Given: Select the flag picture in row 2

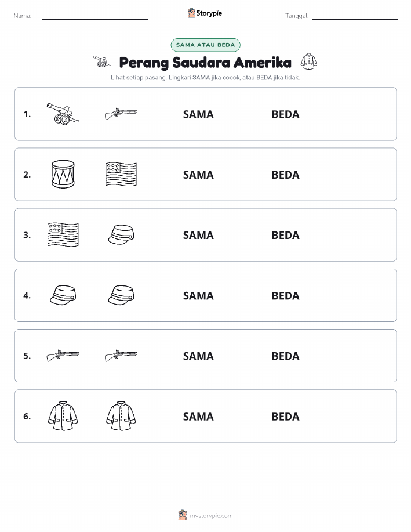Looking at the screenshot, I should tap(121, 174).
